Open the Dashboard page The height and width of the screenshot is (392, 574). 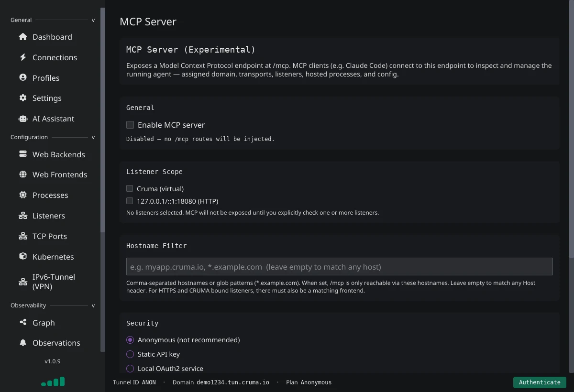click(53, 37)
